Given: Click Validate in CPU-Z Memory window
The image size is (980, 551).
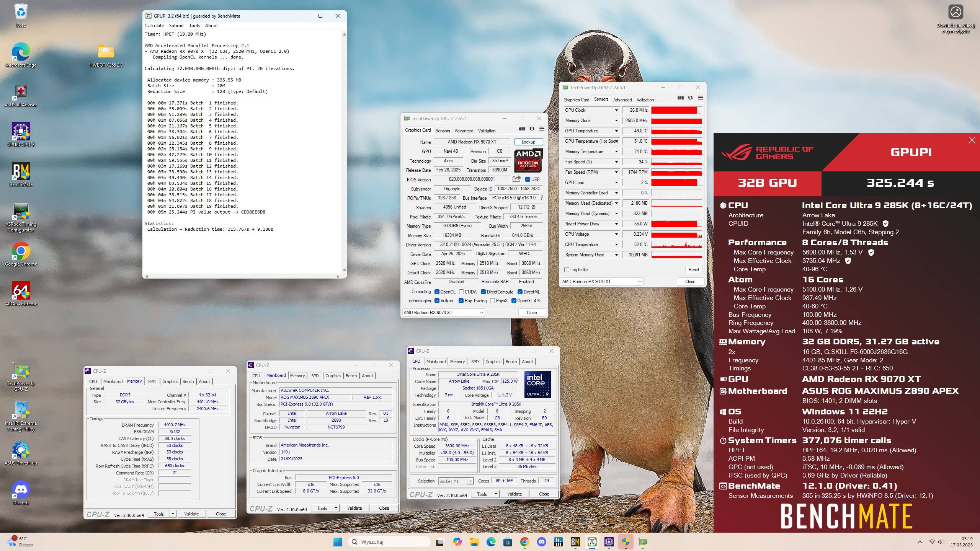Looking at the screenshot, I should coord(191,514).
